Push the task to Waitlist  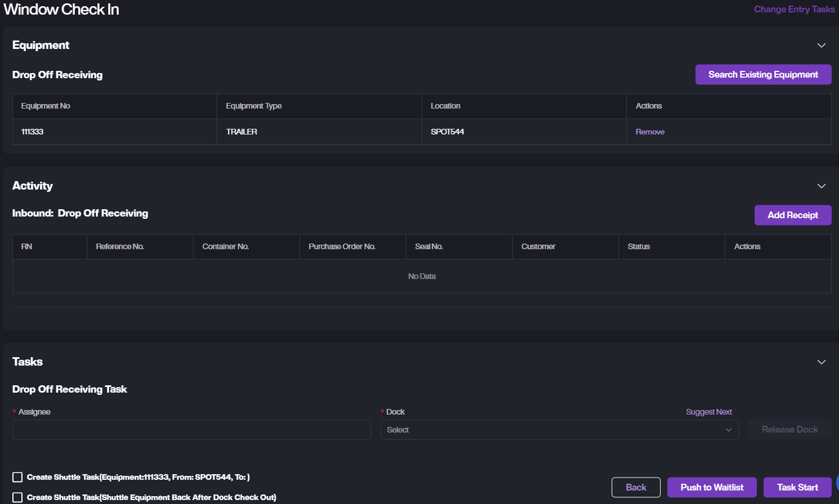point(711,487)
